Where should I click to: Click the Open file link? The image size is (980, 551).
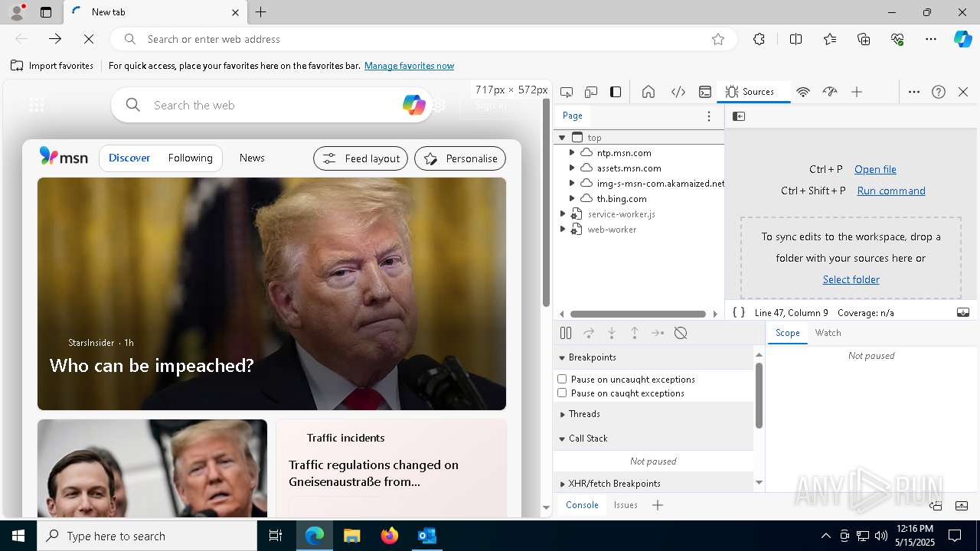point(875,169)
